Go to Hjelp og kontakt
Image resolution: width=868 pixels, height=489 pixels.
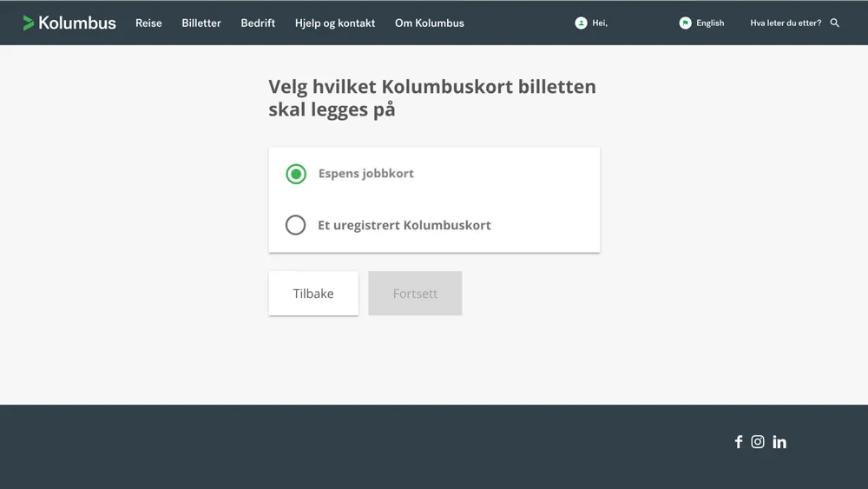335,23
